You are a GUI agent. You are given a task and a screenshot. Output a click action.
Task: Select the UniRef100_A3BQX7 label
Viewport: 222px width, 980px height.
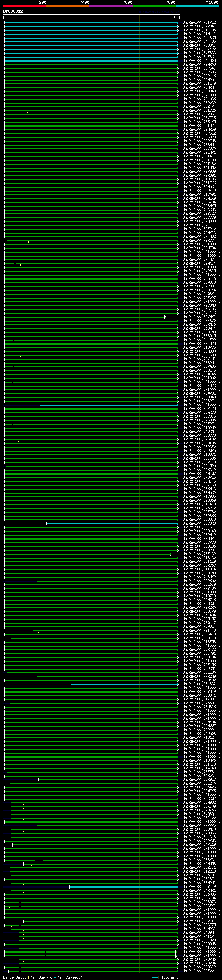tap(199, 45)
